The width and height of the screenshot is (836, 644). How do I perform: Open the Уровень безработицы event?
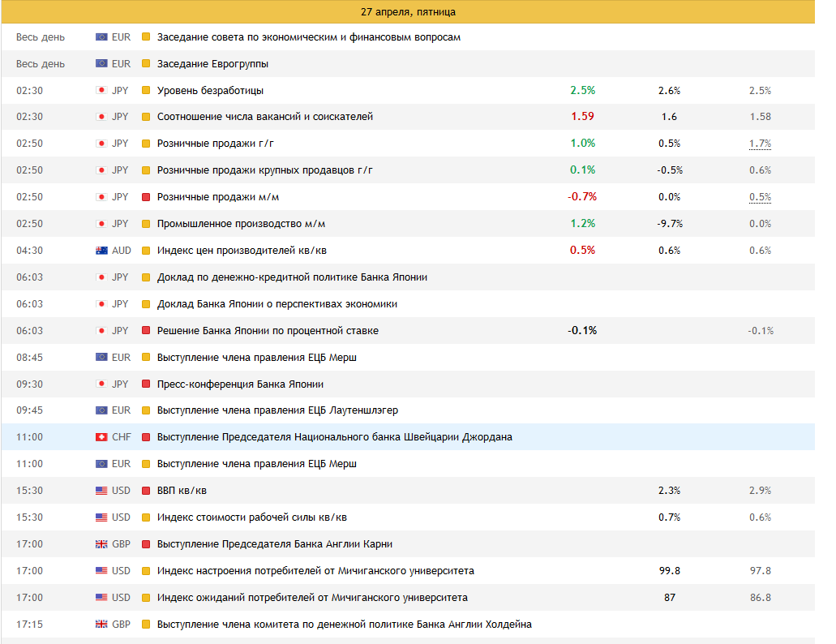(210, 91)
